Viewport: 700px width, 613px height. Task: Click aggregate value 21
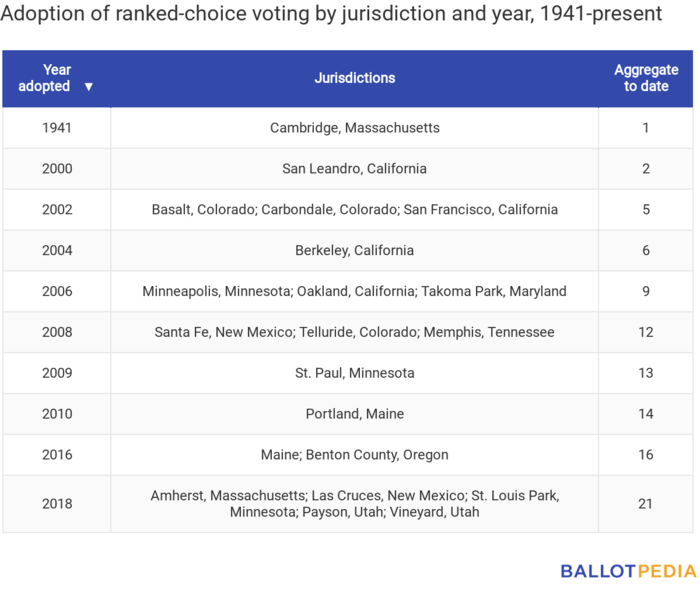[x=646, y=504]
